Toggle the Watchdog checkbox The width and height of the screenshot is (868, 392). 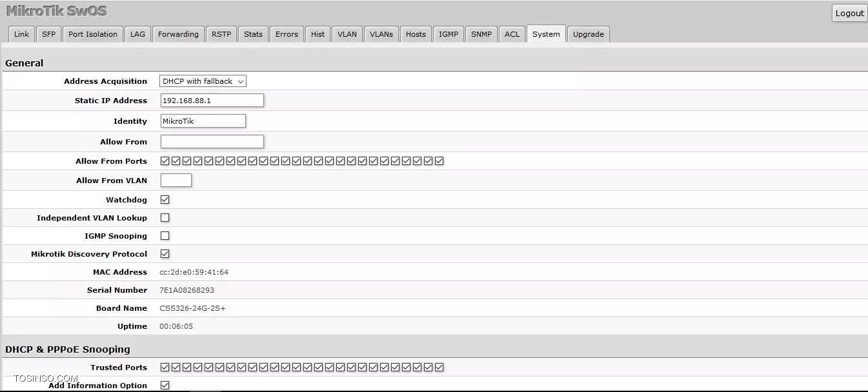(165, 200)
